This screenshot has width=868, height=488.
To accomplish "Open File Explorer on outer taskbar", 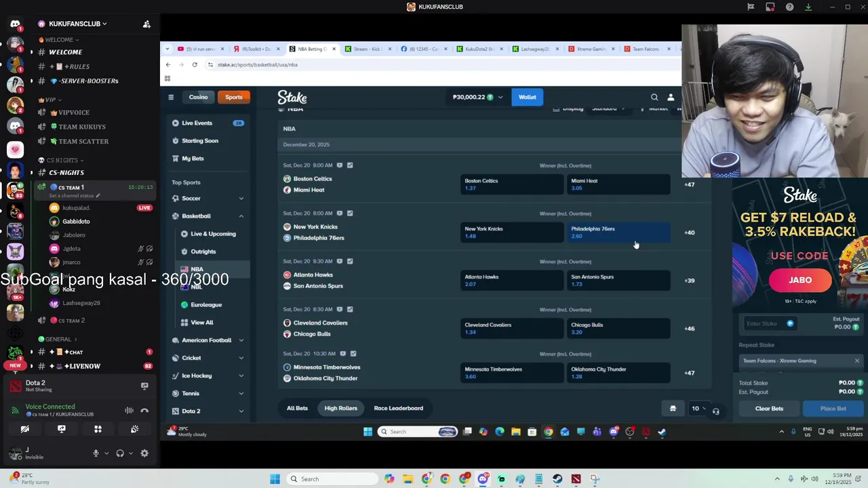I will 408,479.
